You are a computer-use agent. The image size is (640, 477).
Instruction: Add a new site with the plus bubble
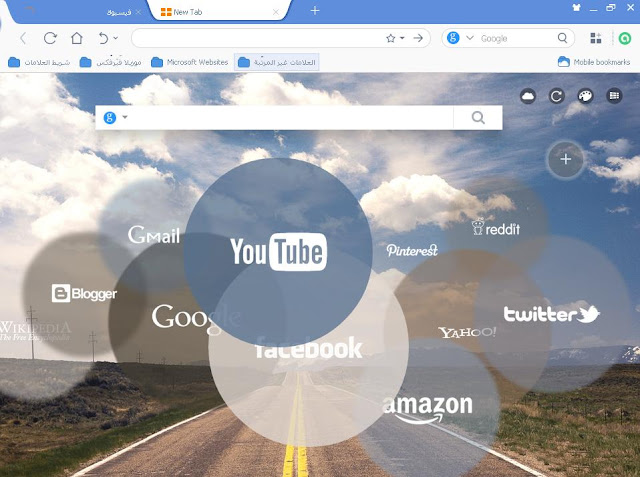click(565, 159)
